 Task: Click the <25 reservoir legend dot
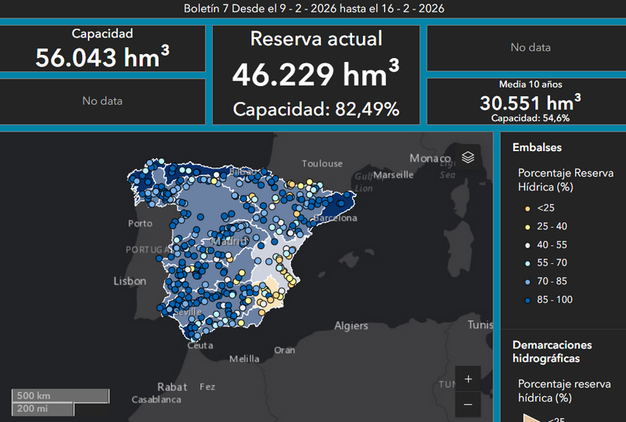[527, 208]
